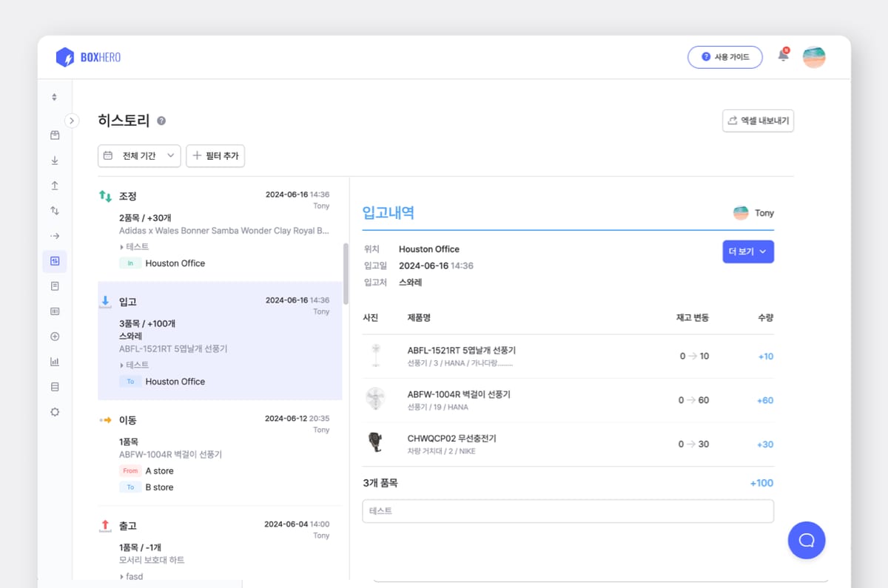Select the 입고 (stock-in) down arrow icon

tap(54, 160)
